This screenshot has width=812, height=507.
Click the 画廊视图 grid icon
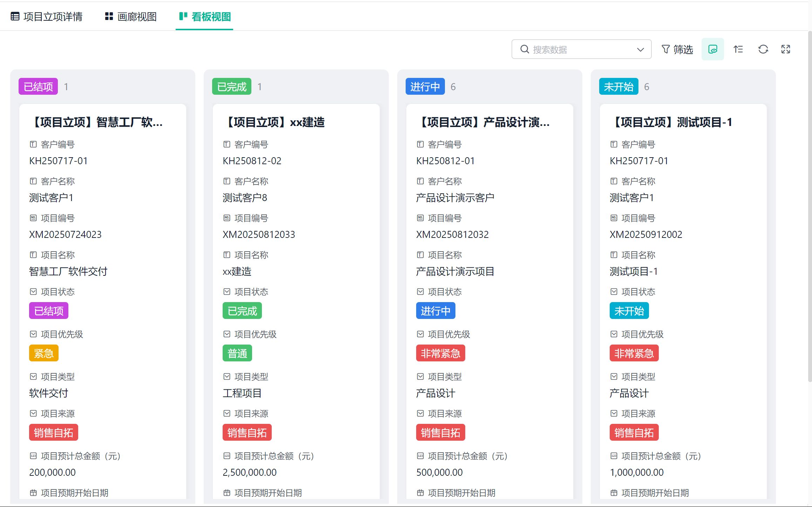[x=109, y=16]
